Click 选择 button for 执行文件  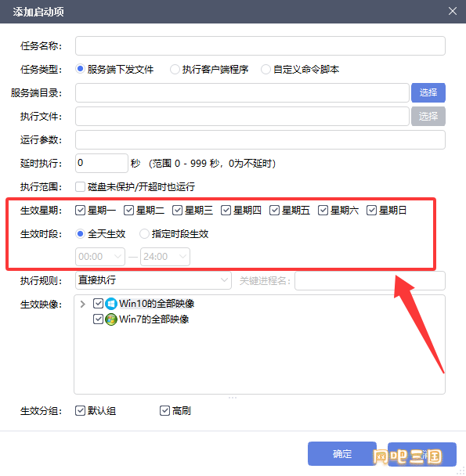pyautogui.click(x=428, y=116)
